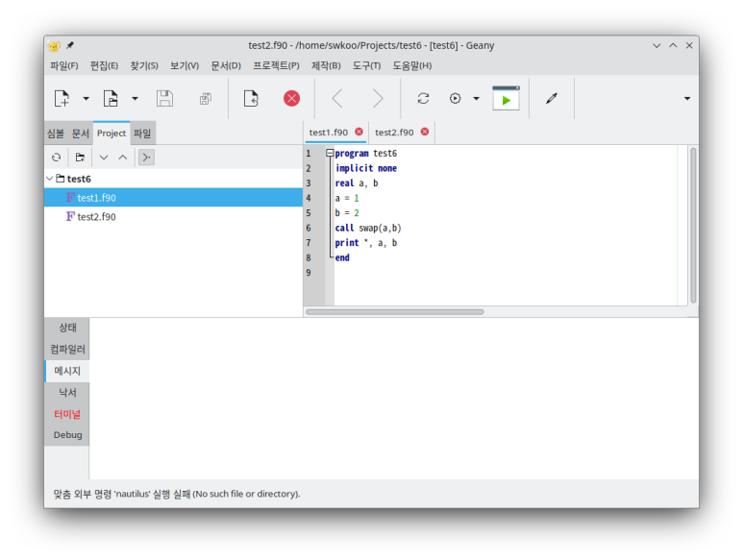Reload current file from disk icon
Viewport: 743px width, 560px height.
(251, 99)
